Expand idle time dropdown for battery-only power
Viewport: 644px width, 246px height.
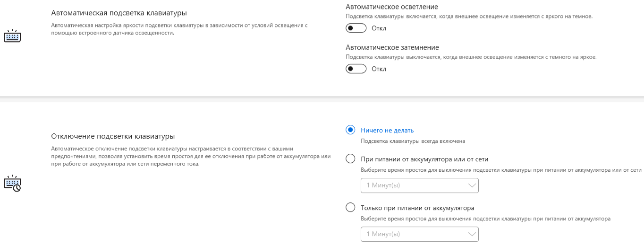pos(419,234)
